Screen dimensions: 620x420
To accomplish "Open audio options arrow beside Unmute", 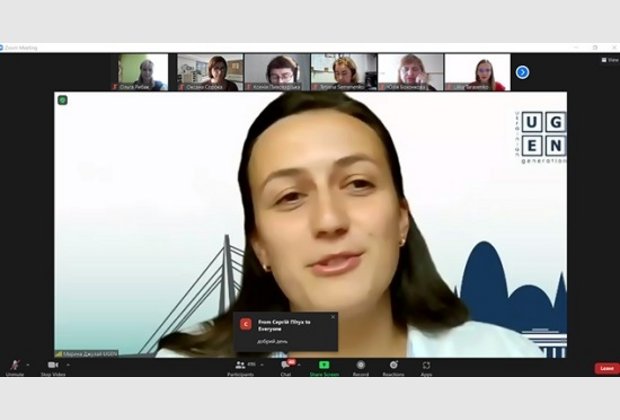I will [28, 365].
